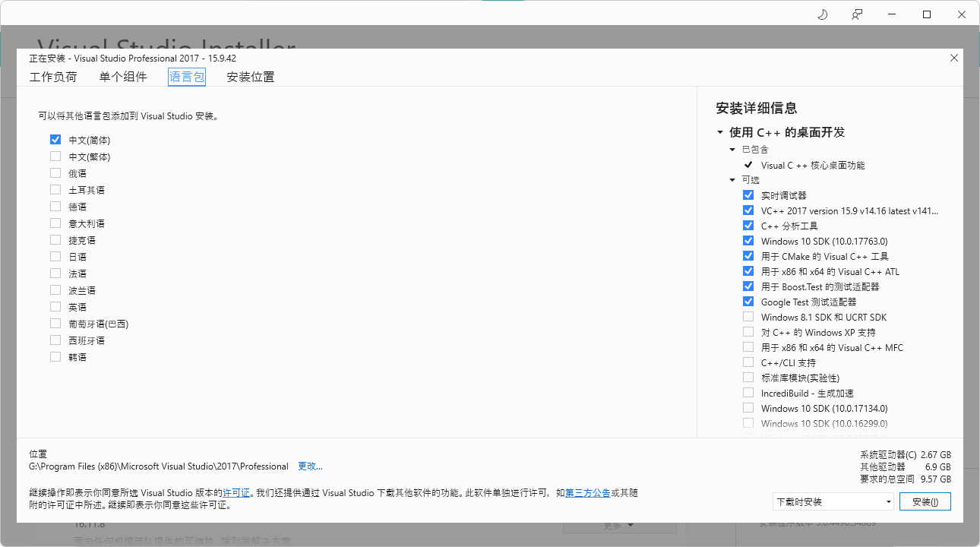Uncheck the C++ 分析工具 component
The width and height of the screenshot is (980, 547).
point(748,226)
